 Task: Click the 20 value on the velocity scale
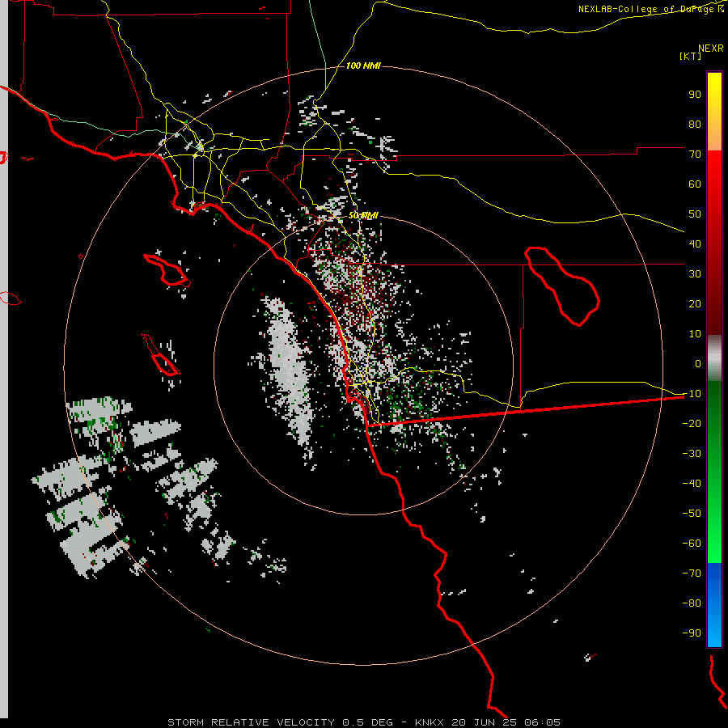[x=695, y=303]
